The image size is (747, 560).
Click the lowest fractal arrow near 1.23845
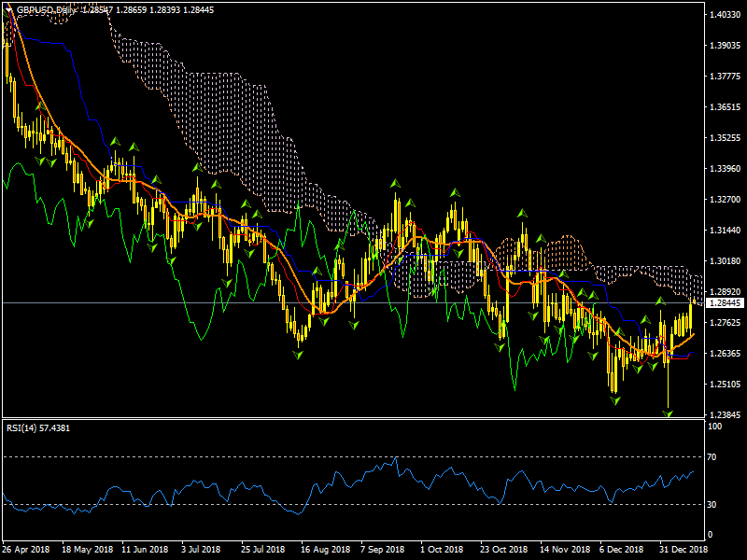click(669, 413)
